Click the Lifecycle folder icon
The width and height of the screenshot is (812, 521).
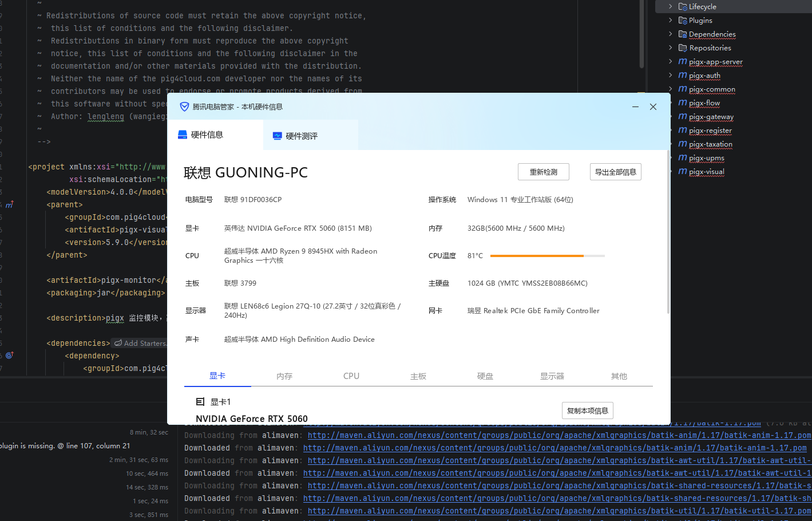pos(683,7)
